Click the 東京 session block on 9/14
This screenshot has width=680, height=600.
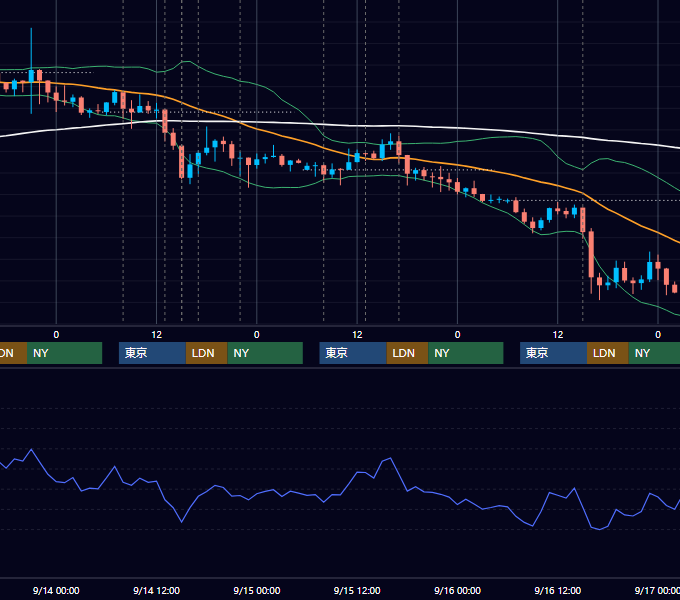click(152, 353)
